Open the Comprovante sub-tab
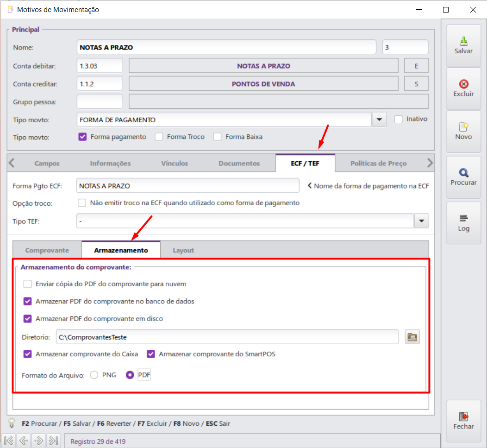This screenshot has height=448, width=487. (x=47, y=250)
